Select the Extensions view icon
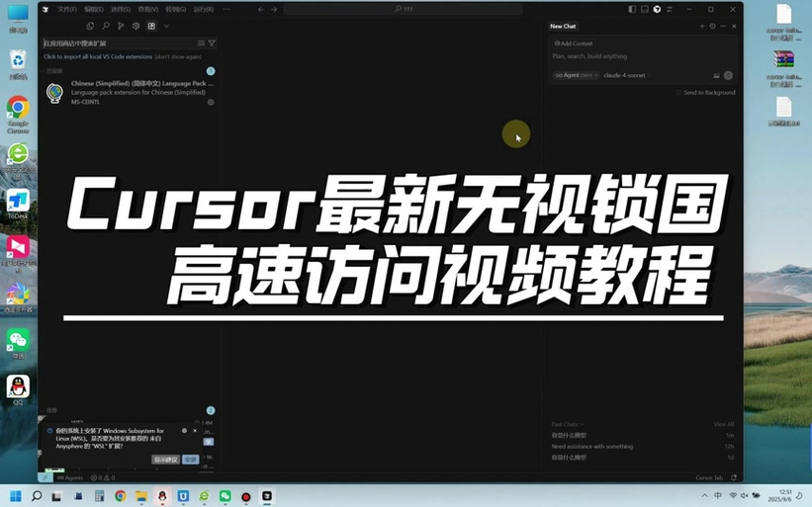 click(151, 26)
